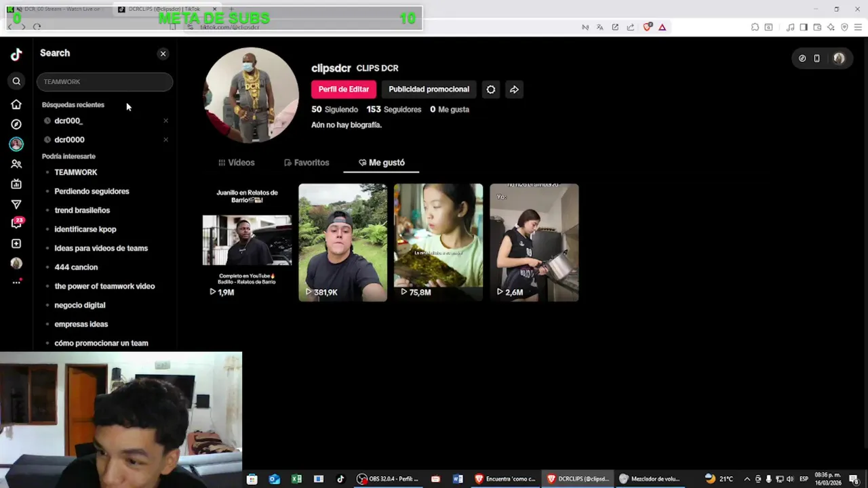Open the browser hamburger menu
Screen dimensions: 868x488
858,27
